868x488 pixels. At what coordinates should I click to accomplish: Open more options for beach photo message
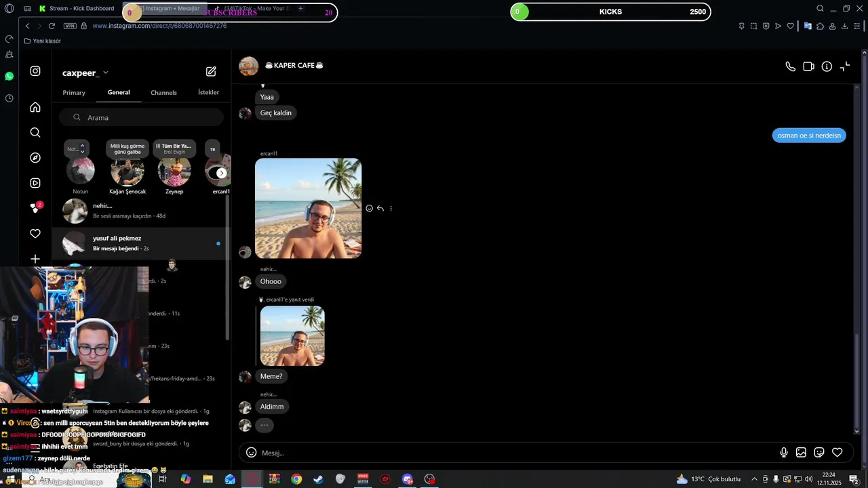click(x=391, y=209)
